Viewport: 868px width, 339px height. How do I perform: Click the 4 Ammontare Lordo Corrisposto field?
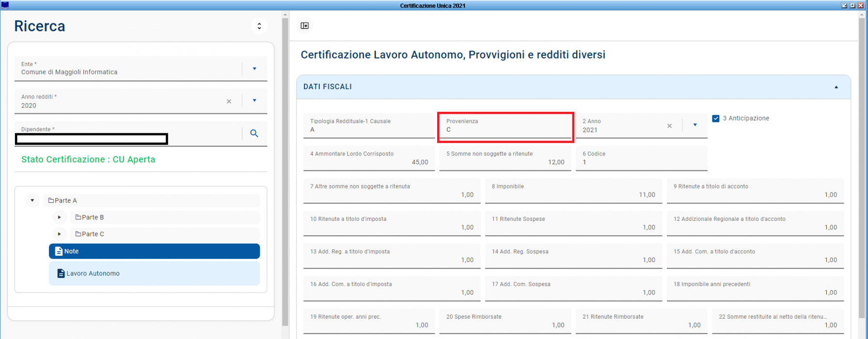click(369, 159)
